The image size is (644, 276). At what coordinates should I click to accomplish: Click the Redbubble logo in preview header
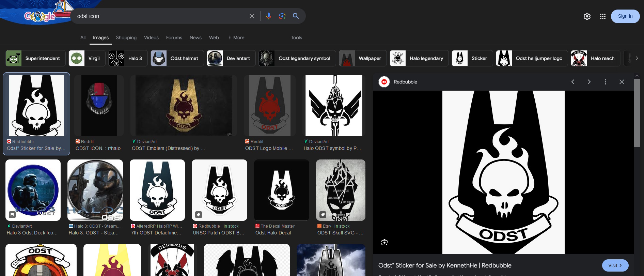click(x=384, y=82)
